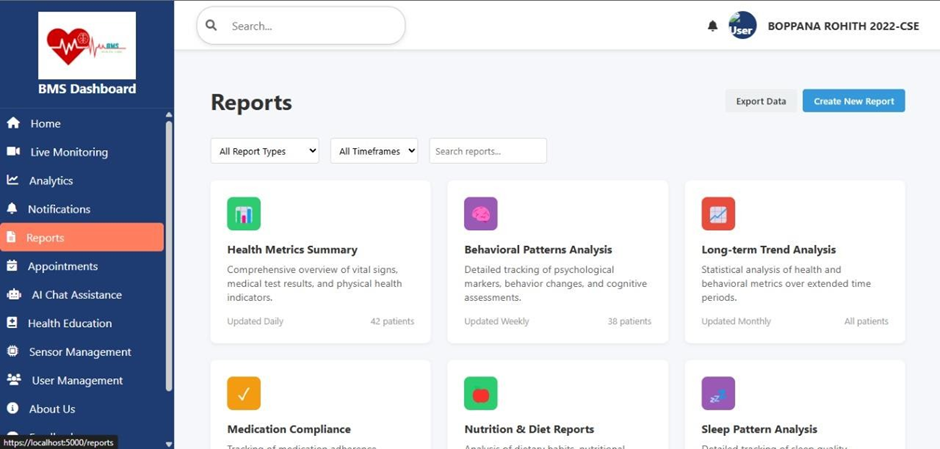940x449 pixels.
Task: Click the Behavioral Patterns brain icon
Action: pyautogui.click(x=481, y=213)
